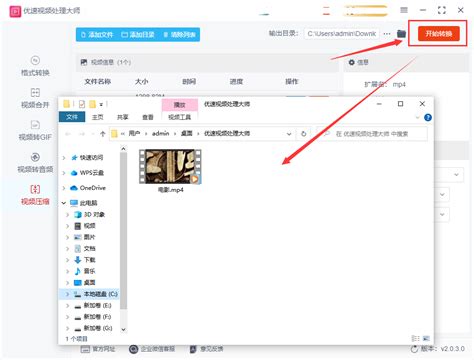Open the output directory folder icon

[x=401, y=33]
